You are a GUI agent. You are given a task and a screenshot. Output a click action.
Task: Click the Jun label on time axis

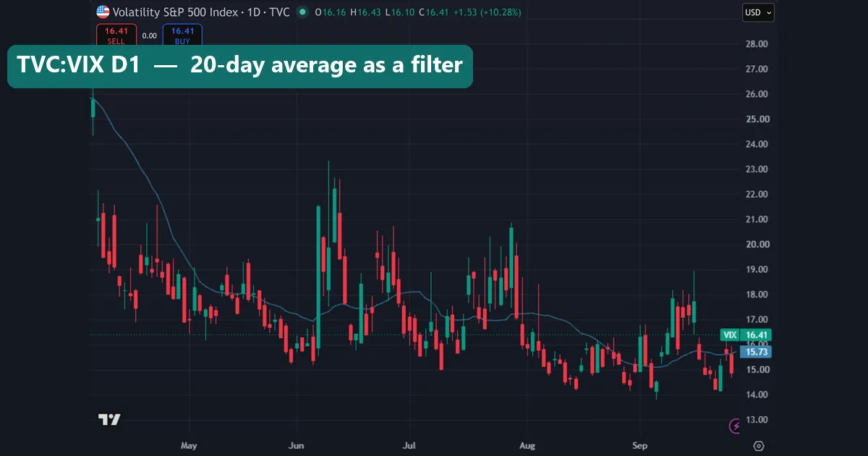point(295,445)
